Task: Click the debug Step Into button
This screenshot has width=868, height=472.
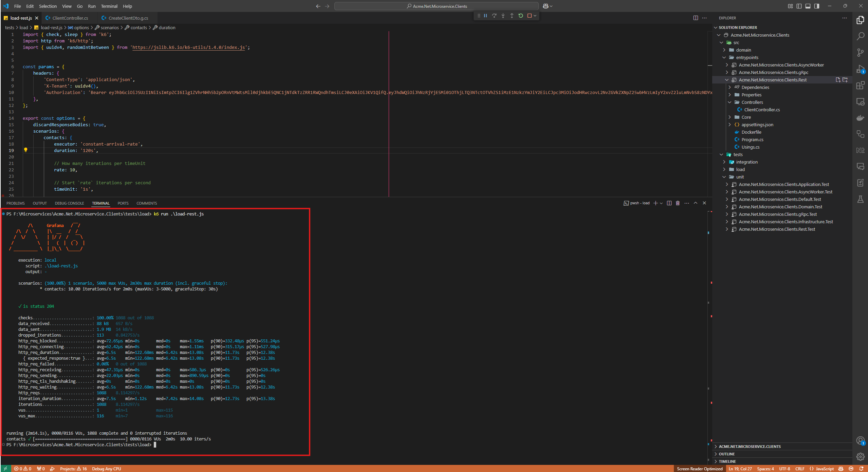Action: 503,16
